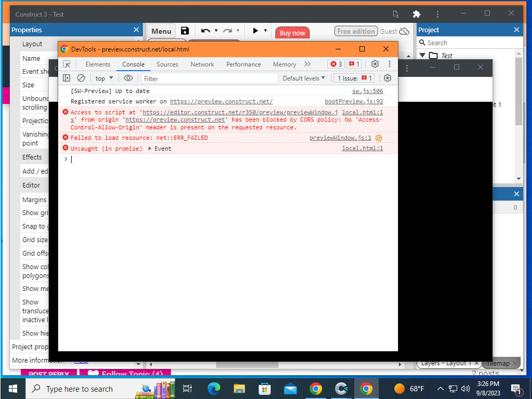Image resolution: width=532 pixels, height=399 pixels.
Task: Close the Project panel
Action: (517, 30)
